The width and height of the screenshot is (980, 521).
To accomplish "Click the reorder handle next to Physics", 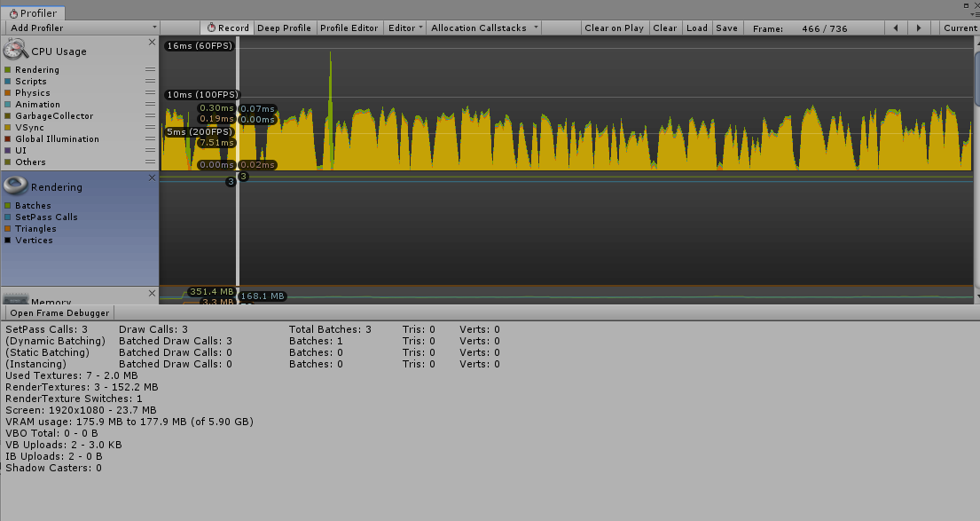I will [x=150, y=92].
